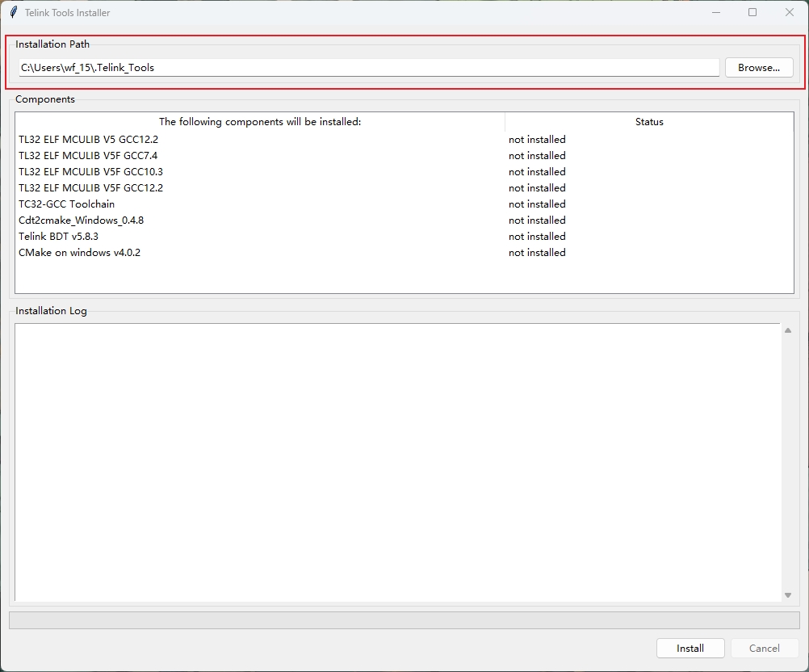Select TL32 ELF MCULIB V5 GCC12.2 row
Screen dimensions: 809x672
click(x=89, y=140)
